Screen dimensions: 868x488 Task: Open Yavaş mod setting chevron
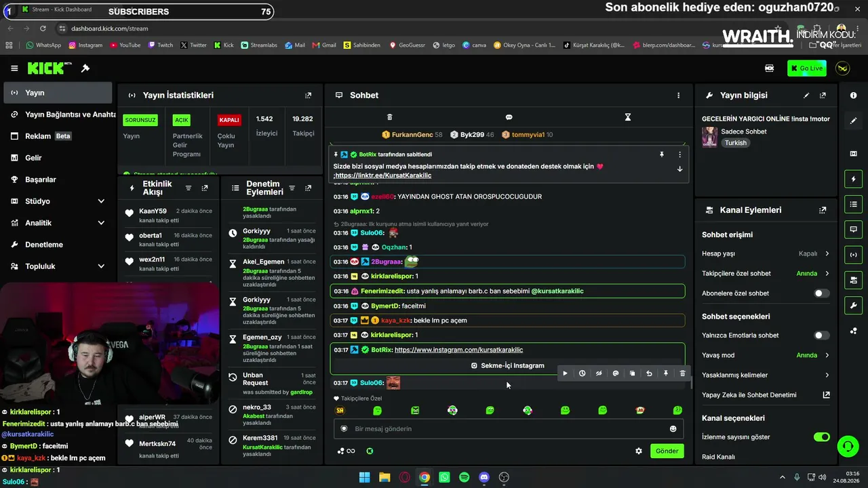827,355
